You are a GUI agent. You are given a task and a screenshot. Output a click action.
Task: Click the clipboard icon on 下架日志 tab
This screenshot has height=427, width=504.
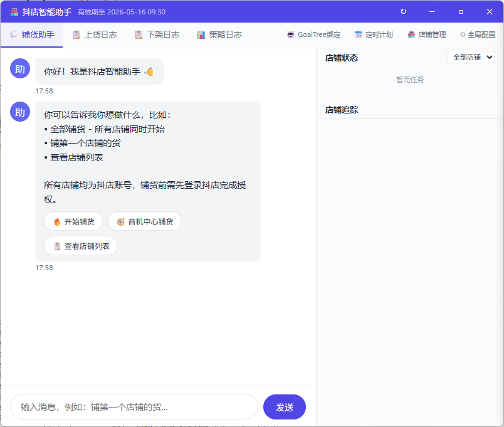(139, 34)
